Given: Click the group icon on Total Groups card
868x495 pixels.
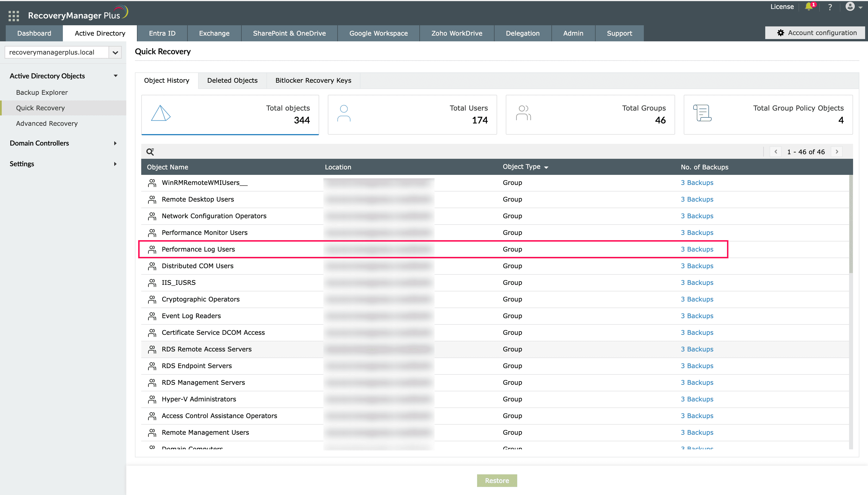Looking at the screenshot, I should click(x=523, y=113).
